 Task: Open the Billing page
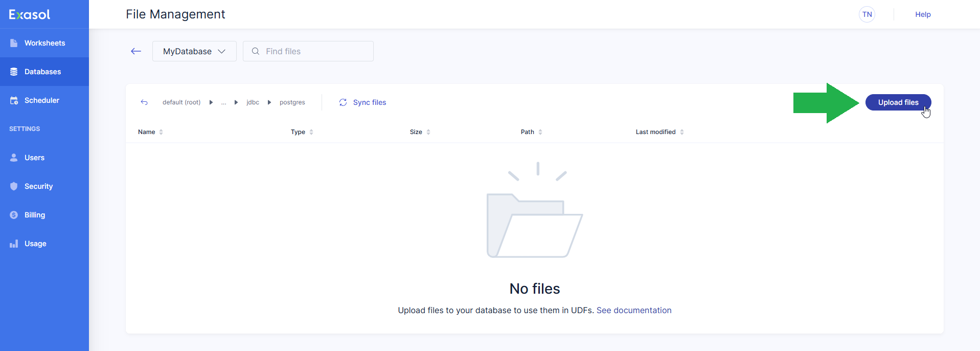(x=34, y=215)
